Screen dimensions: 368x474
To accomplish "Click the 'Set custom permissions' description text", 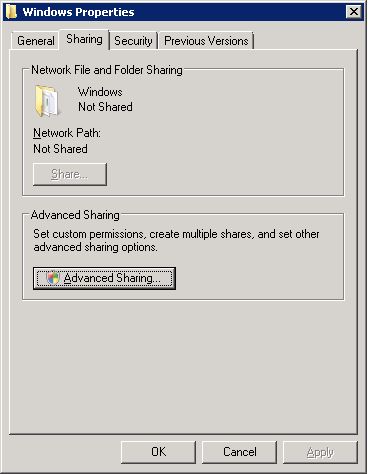I will 176,240.
